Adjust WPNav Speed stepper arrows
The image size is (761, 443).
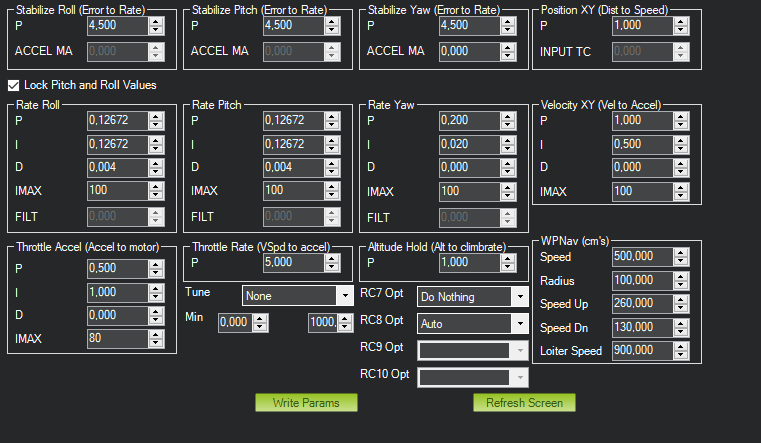pyautogui.click(x=681, y=257)
